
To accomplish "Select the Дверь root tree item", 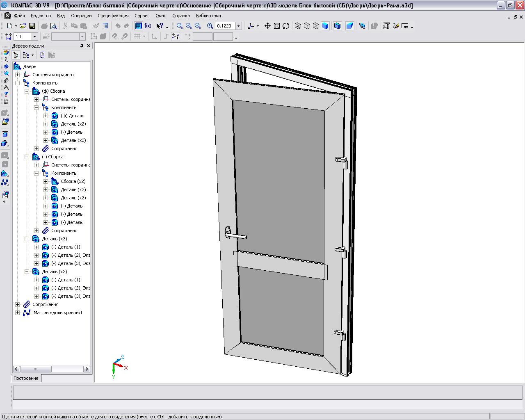I will tap(30, 66).
